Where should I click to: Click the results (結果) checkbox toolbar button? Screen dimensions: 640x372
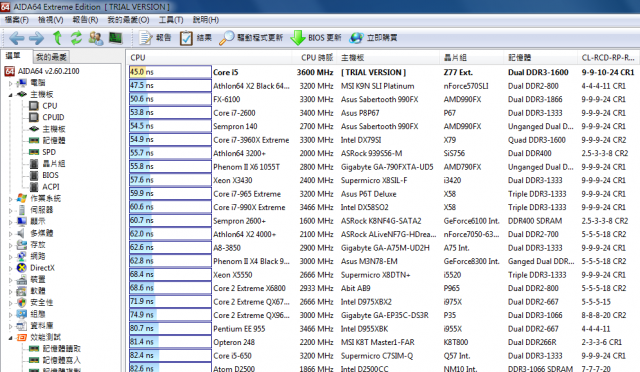[x=196, y=38]
